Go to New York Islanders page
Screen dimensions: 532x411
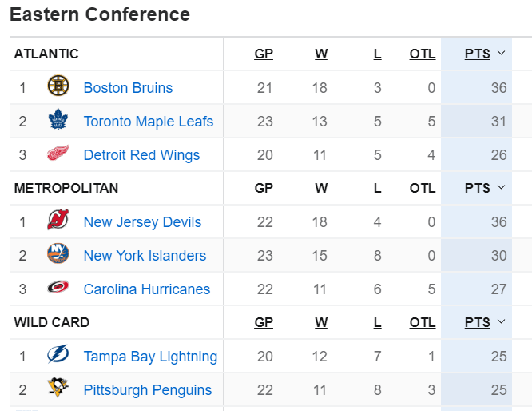coord(145,256)
